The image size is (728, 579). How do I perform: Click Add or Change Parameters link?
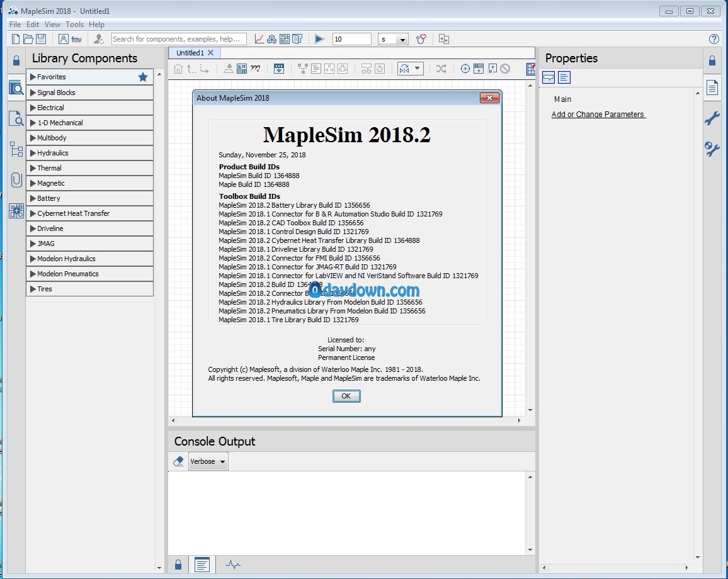[598, 114]
